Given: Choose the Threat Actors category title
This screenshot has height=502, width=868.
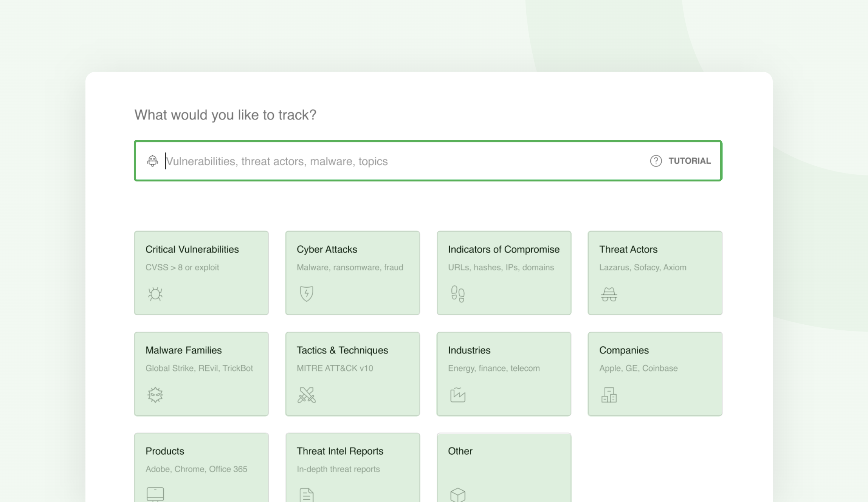Looking at the screenshot, I should [628, 249].
